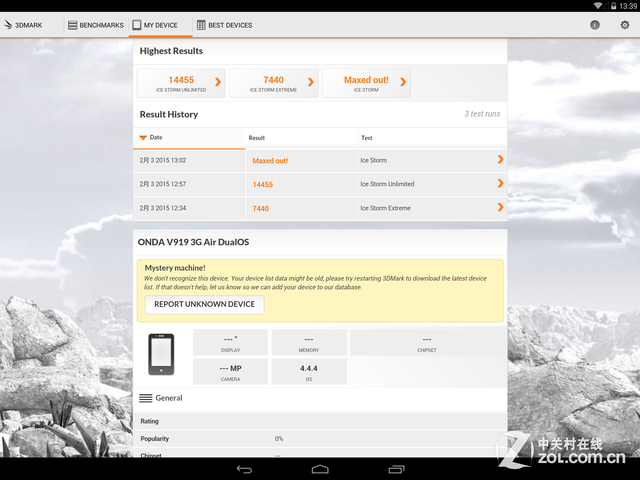640x480 pixels.
Task: Click the DISPLAY spec tile
Action: point(231,342)
